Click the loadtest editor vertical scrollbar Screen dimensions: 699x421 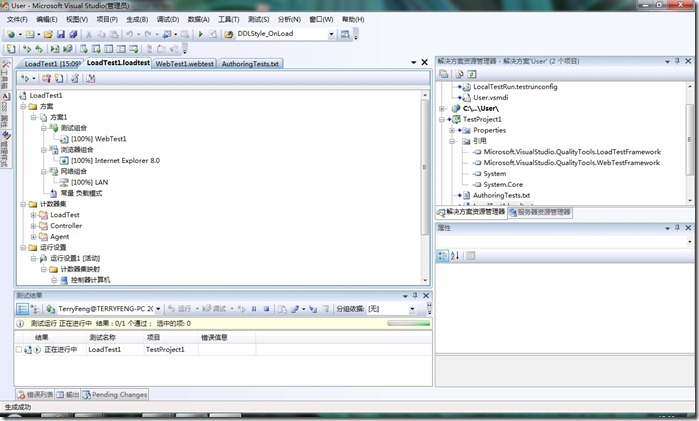424,186
